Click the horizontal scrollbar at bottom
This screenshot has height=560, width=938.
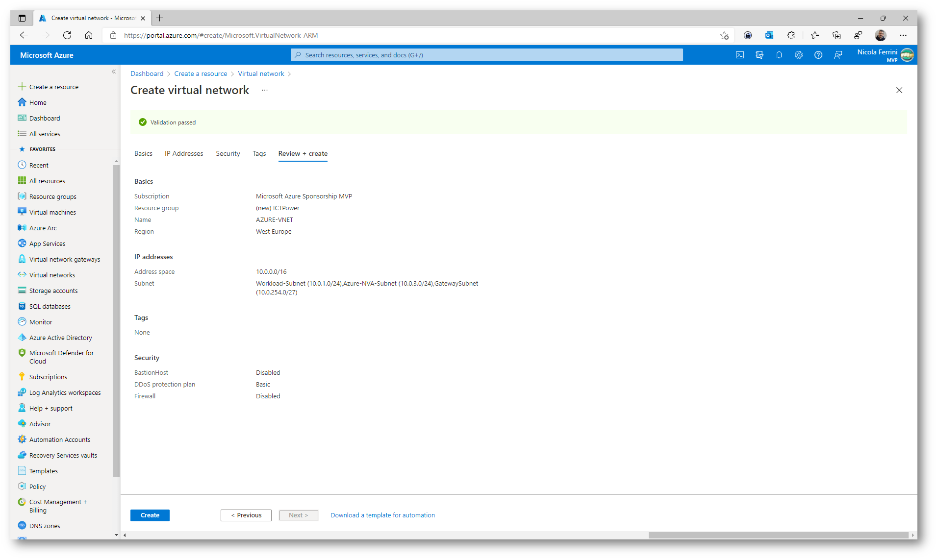[778, 535]
